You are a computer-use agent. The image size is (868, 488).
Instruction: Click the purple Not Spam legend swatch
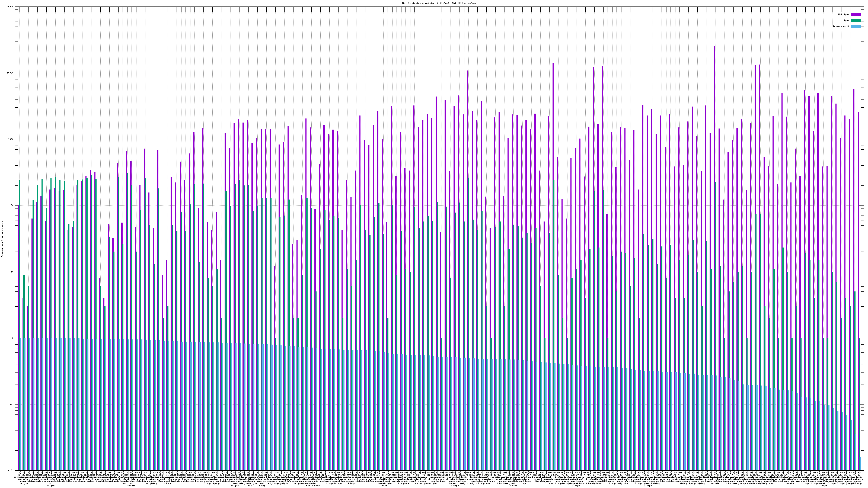coord(856,14)
